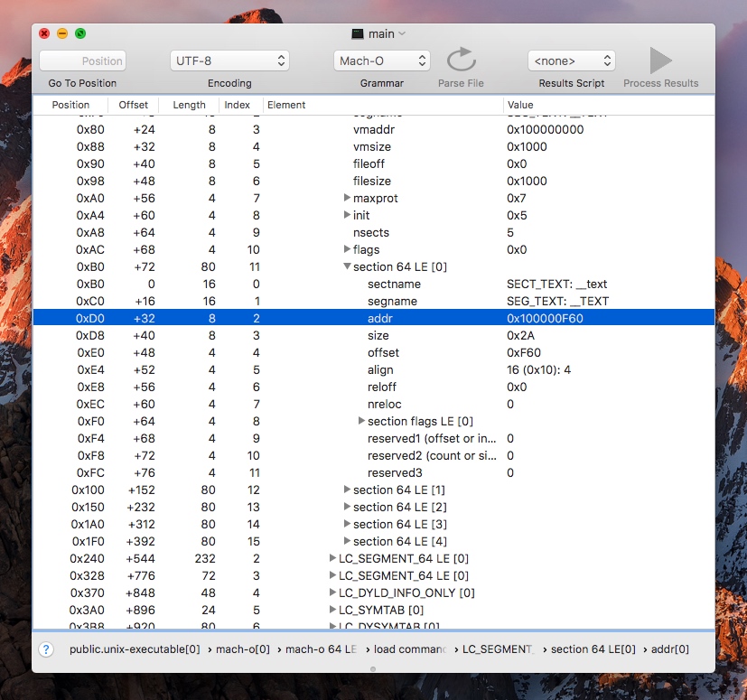Click the green zoom window button
The image size is (747, 700).
click(80, 33)
